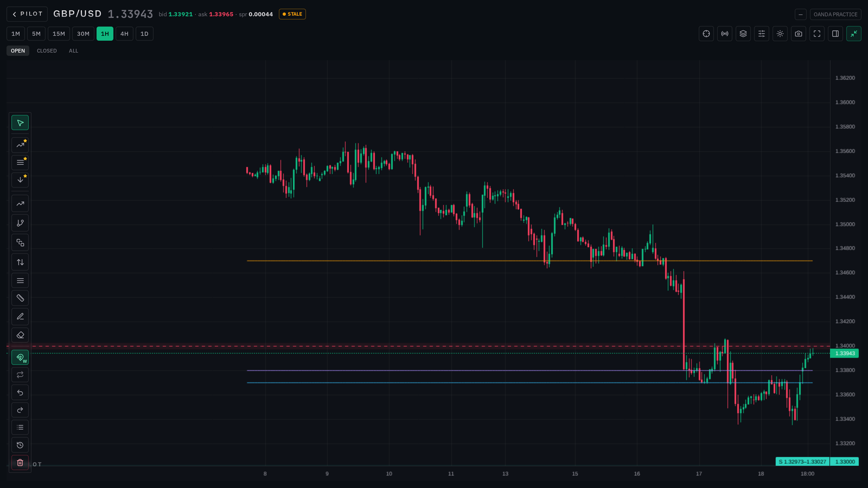Click the OANDA PRACTICE account button

[x=835, y=15]
